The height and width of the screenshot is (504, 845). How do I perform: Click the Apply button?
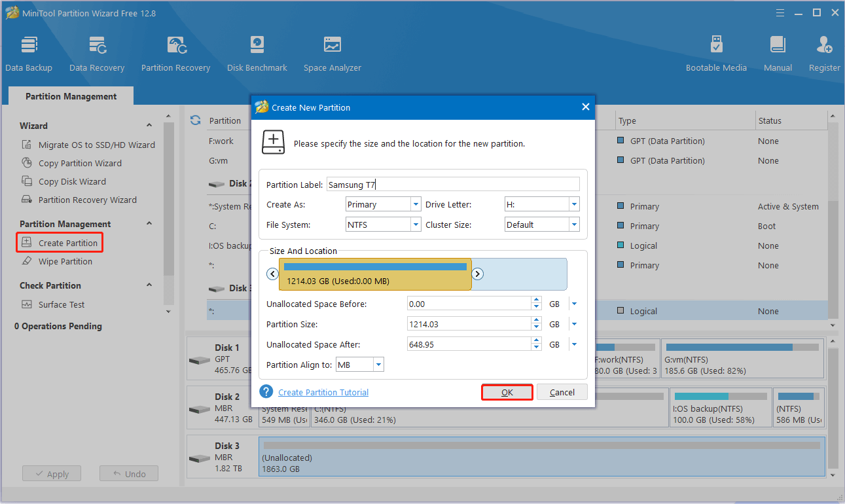[x=51, y=474]
